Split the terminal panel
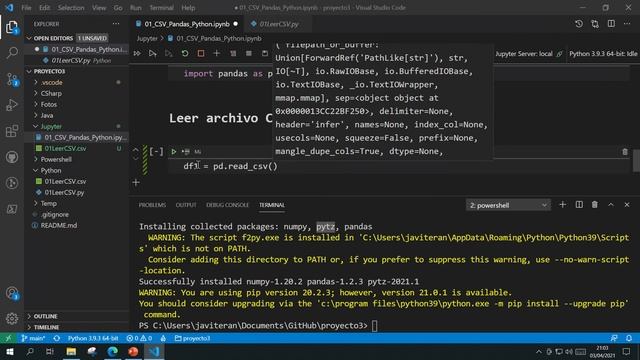640x360 pixels. [579, 205]
